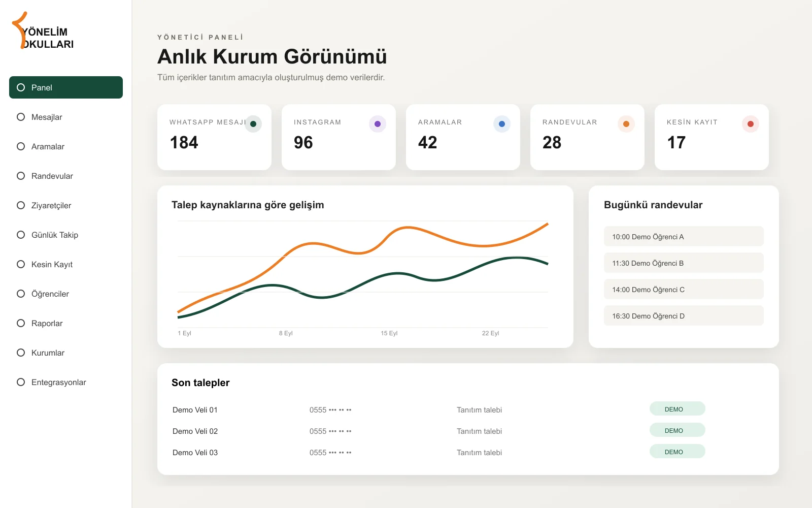The image size is (812, 508).
Task: Click the phone number of Demo Veli 01
Action: coord(330,410)
